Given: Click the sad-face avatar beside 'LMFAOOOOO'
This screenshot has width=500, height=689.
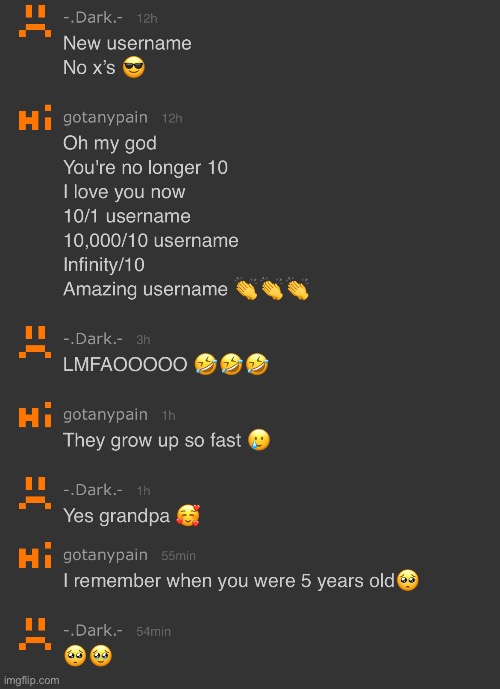Looking at the screenshot, I should (x=35, y=342).
